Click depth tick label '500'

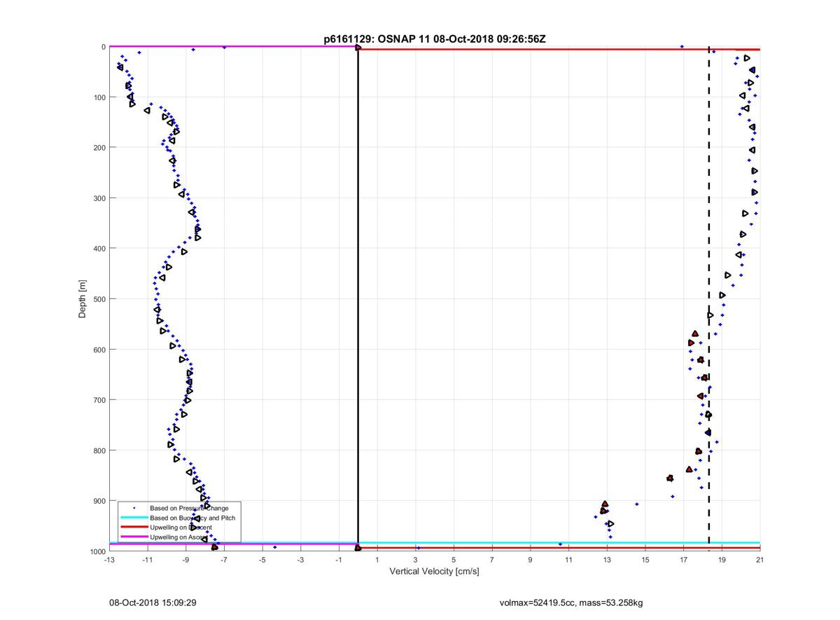coord(99,298)
